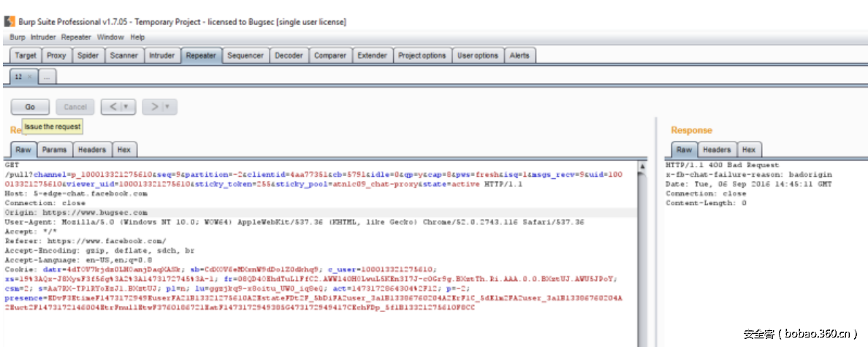
Task: Open the Project options tab
Action: (x=422, y=56)
